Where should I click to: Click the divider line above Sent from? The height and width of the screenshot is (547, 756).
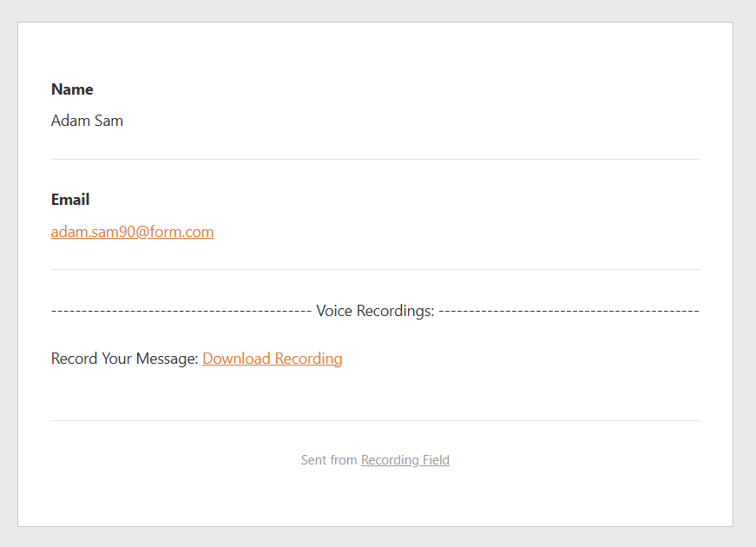click(x=375, y=421)
